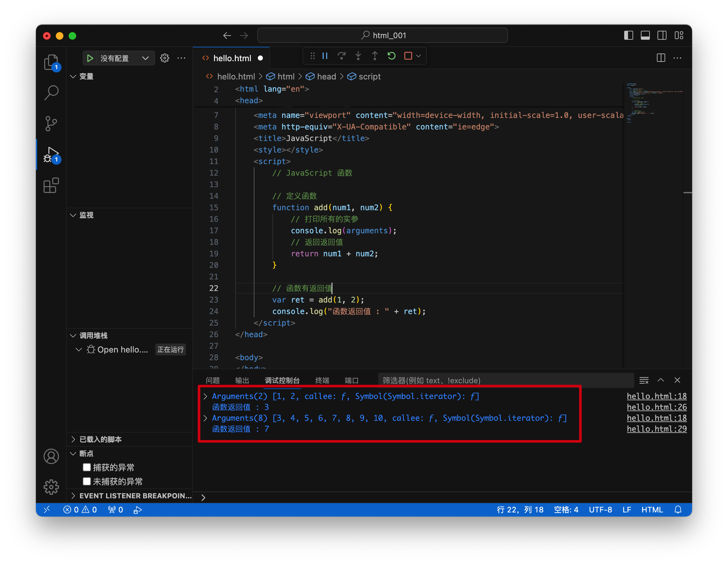728x564 pixels.
Task: Open the hello.html:29 source link
Action: click(x=657, y=429)
